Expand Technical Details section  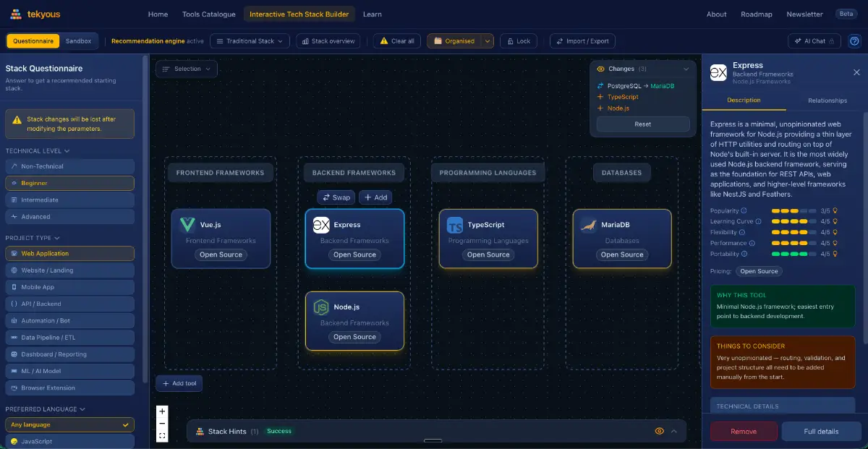pos(783,406)
